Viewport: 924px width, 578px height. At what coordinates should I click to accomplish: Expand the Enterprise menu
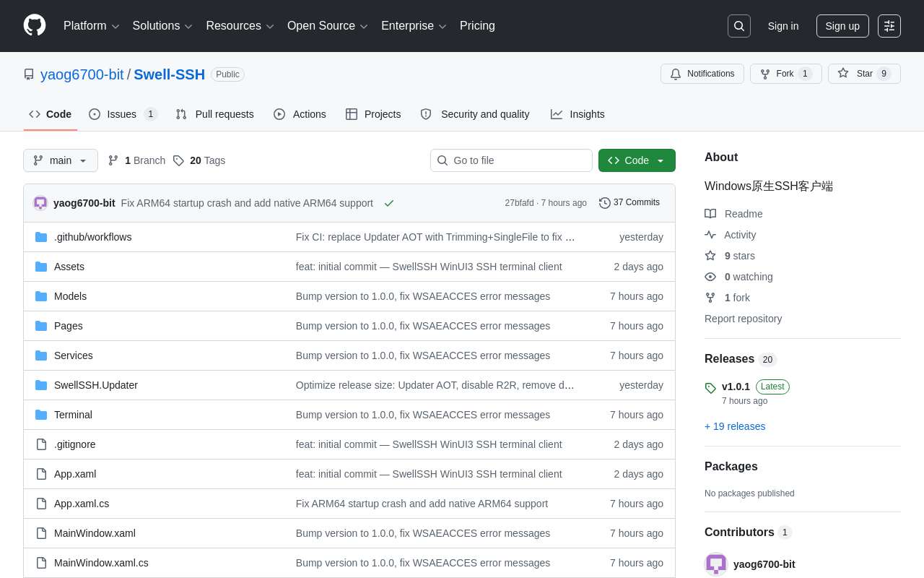point(414,26)
